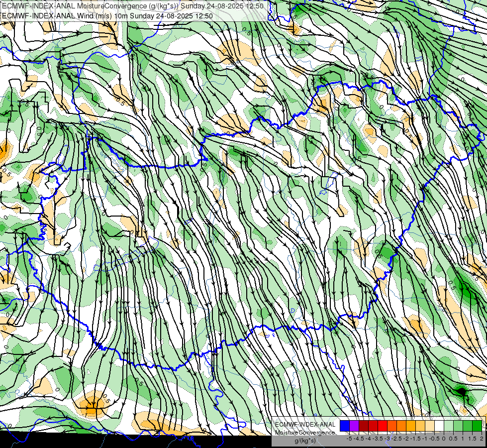Click the -4.5 tick label on the legend
The width and height of the screenshot is (487, 448).
tap(359, 439)
